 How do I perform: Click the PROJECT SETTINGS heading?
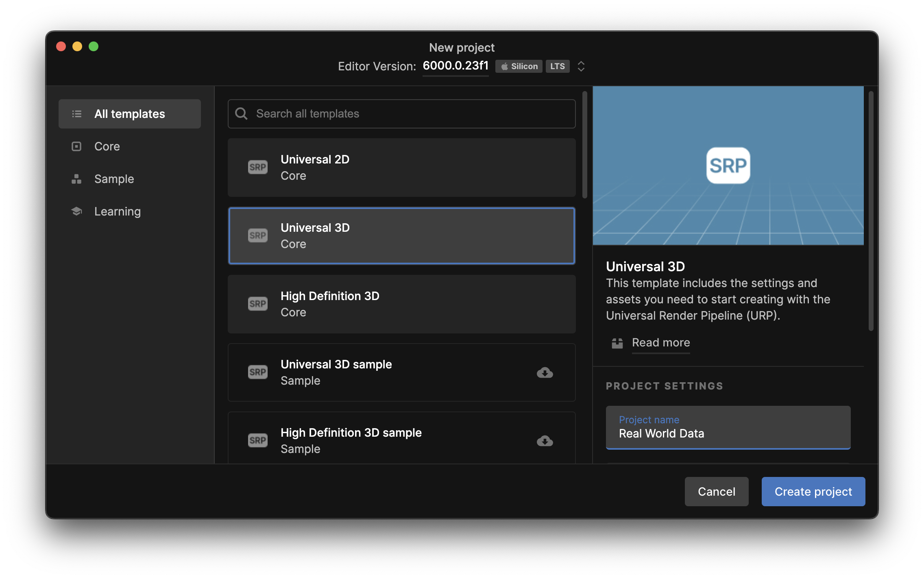pos(665,386)
